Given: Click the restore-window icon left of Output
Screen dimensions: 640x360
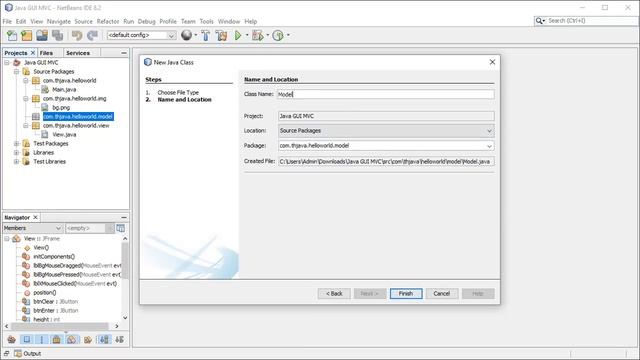Looking at the screenshot, I should [7, 353].
